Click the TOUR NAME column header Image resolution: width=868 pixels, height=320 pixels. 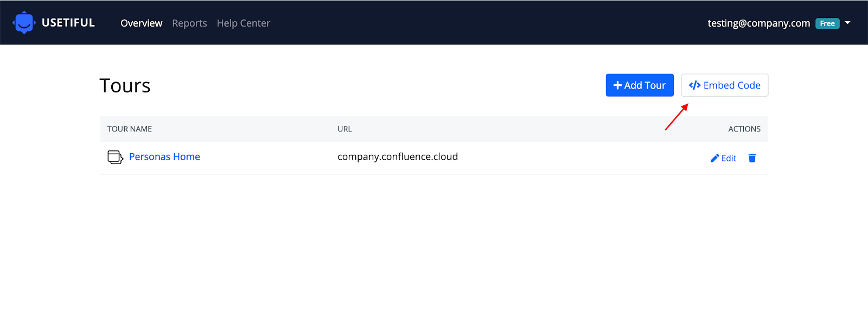[x=130, y=129]
